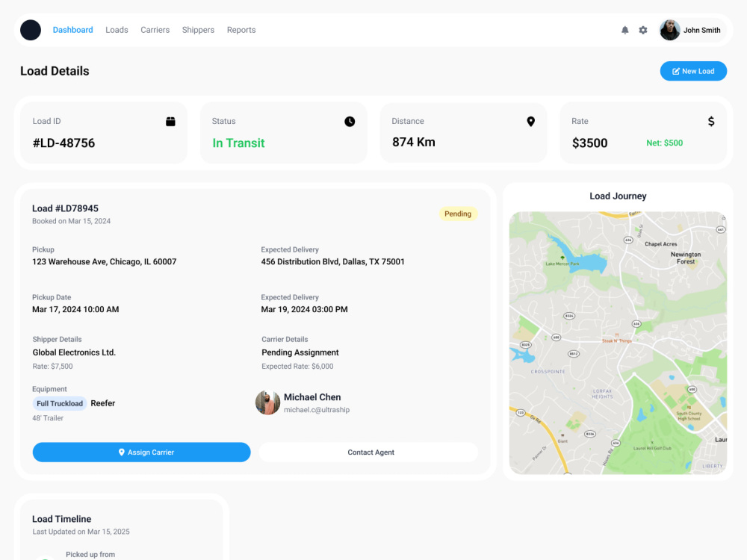Click the Load Journey title
Viewport: 747px width, 560px height.
pyautogui.click(x=618, y=196)
